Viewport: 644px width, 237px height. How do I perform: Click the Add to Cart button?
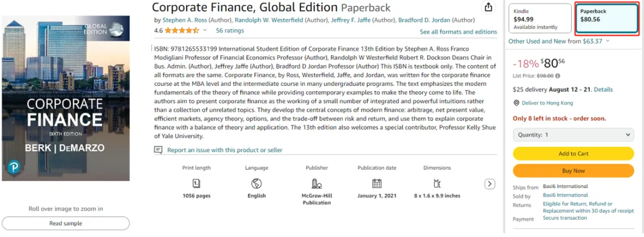(x=574, y=153)
